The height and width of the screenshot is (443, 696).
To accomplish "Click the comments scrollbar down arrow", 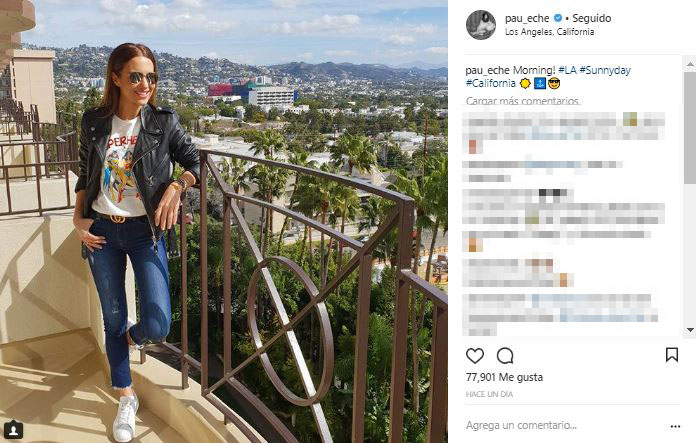I will point(690,329).
